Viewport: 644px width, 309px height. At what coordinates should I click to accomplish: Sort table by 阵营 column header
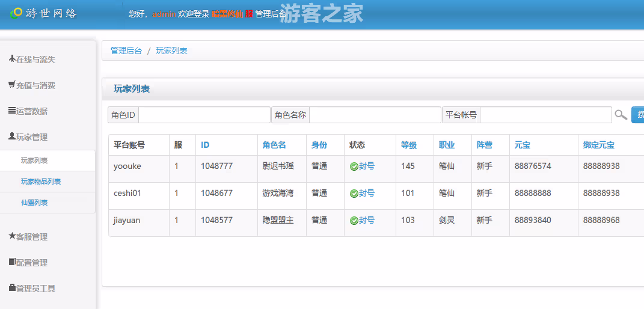(484, 145)
